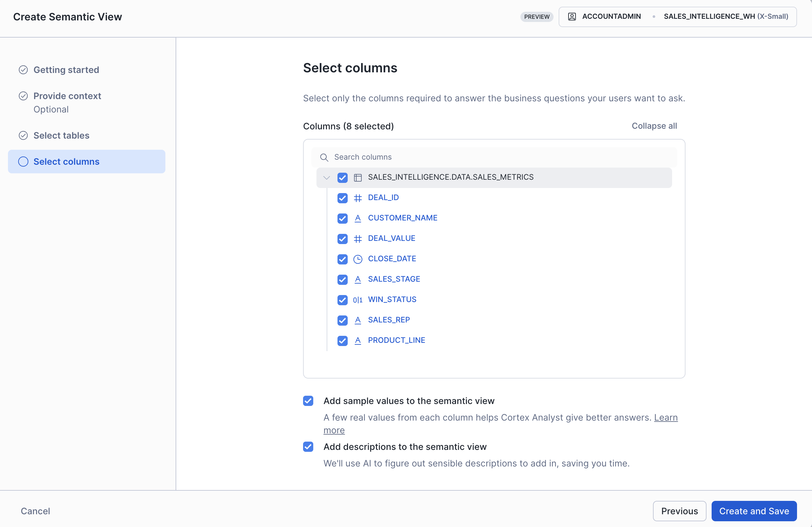This screenshot has height=527, width=812.
Task: Go to Select tables step
Action: point(62,135)
